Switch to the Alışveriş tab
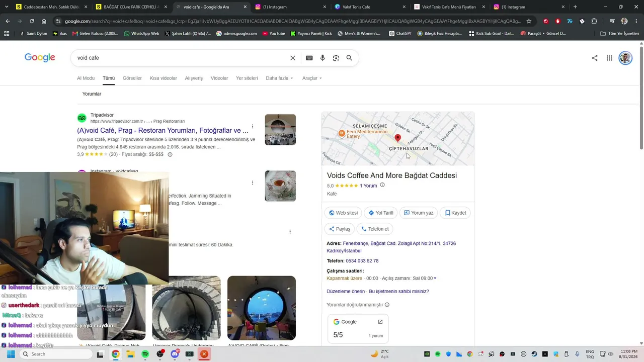 [x=194, y=78]
